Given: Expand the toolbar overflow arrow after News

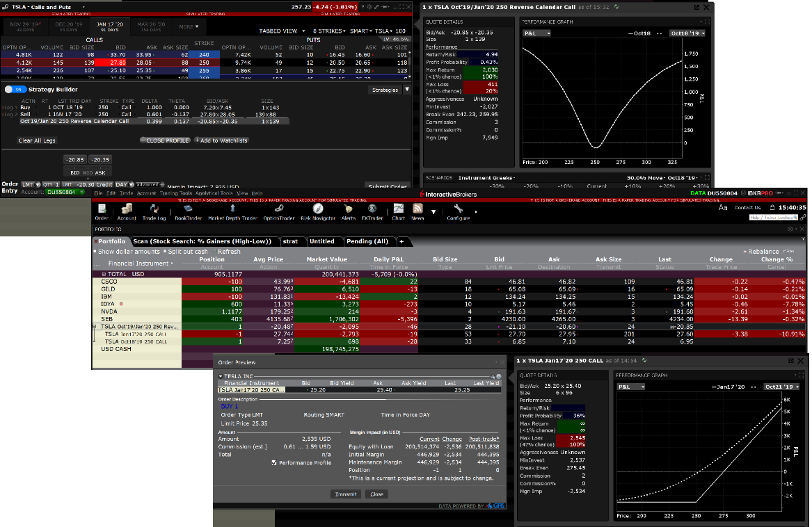Looking at the screenshot, I should tap(433, 212).
